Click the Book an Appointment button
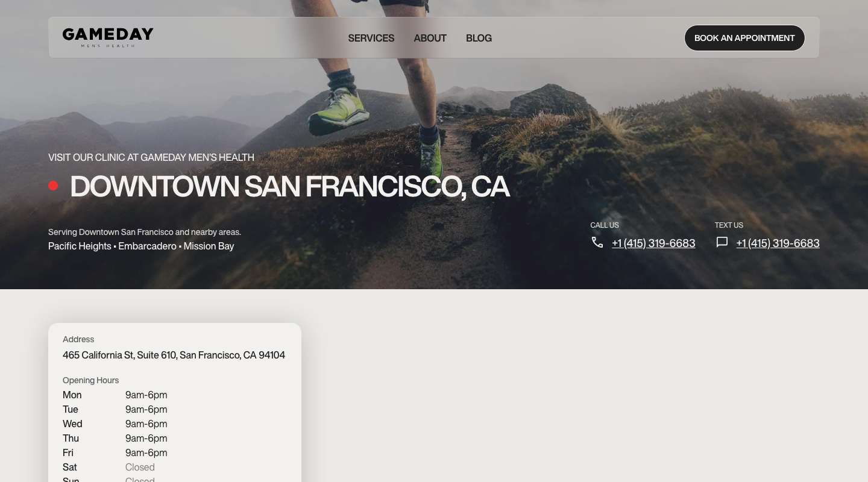The image size is (868, 482). pyautogui.click(x=744, y=38)
